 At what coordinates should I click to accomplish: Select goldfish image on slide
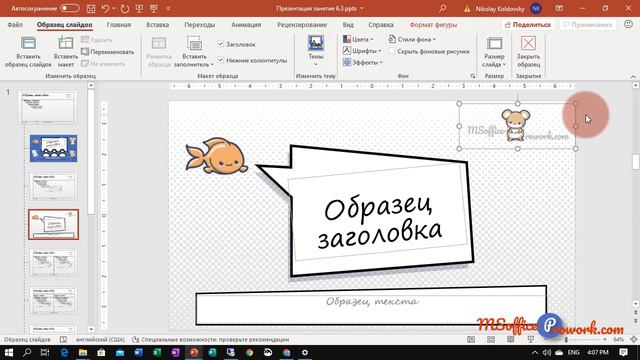[217, 157]
